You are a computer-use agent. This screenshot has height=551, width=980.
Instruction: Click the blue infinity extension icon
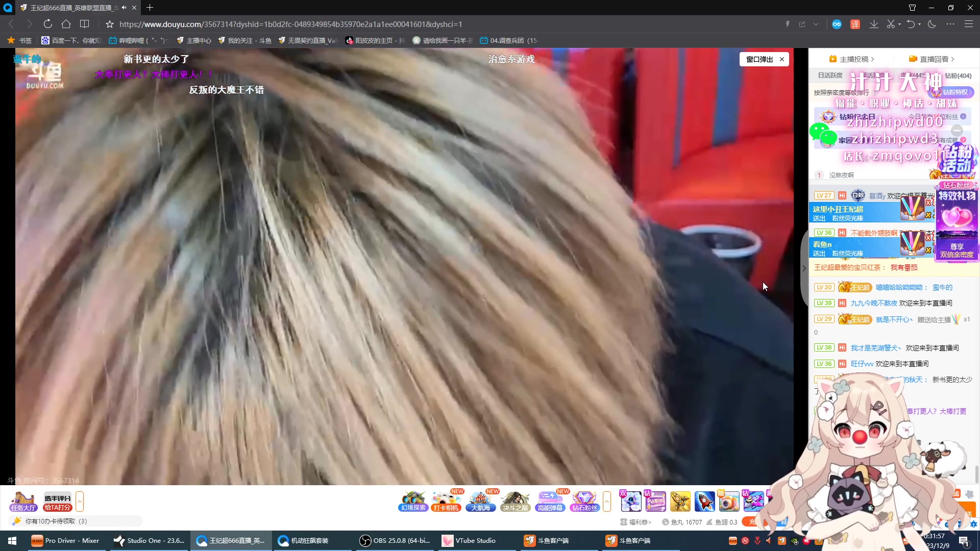[837, 24]
